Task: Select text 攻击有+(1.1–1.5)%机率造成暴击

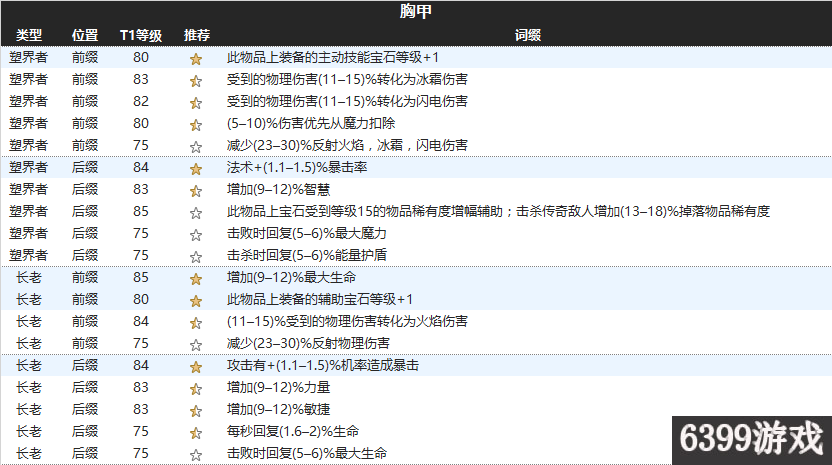Action: click(323, 365)
